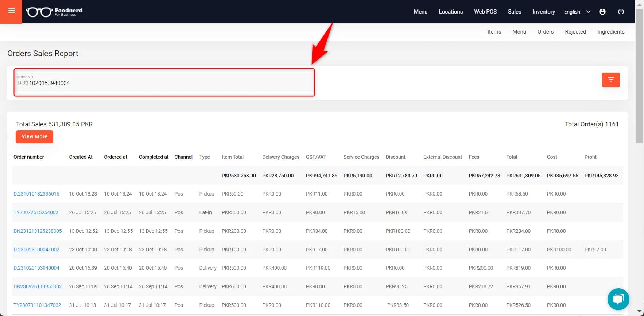
Task: Click the PKR530,258.00 item total summary
Action: click(x=238, y=176)
